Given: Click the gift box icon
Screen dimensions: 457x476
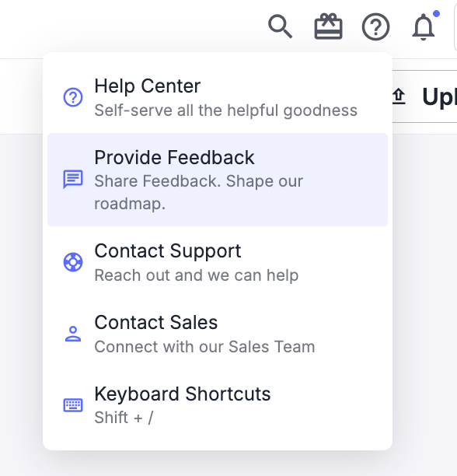Looking at the screenshot, I should pyautogui.click(x=328, y=26).
